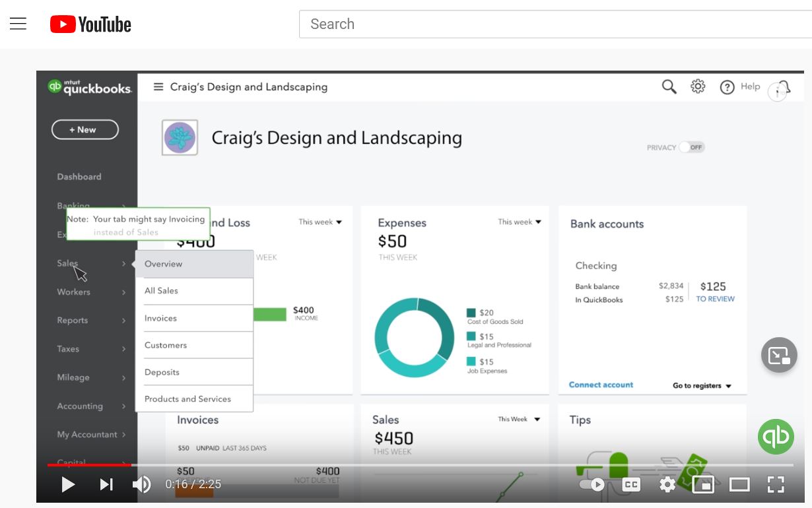812x508 pixels.
Task: Choose Products and Services in flyout
Action: point(195,399)
